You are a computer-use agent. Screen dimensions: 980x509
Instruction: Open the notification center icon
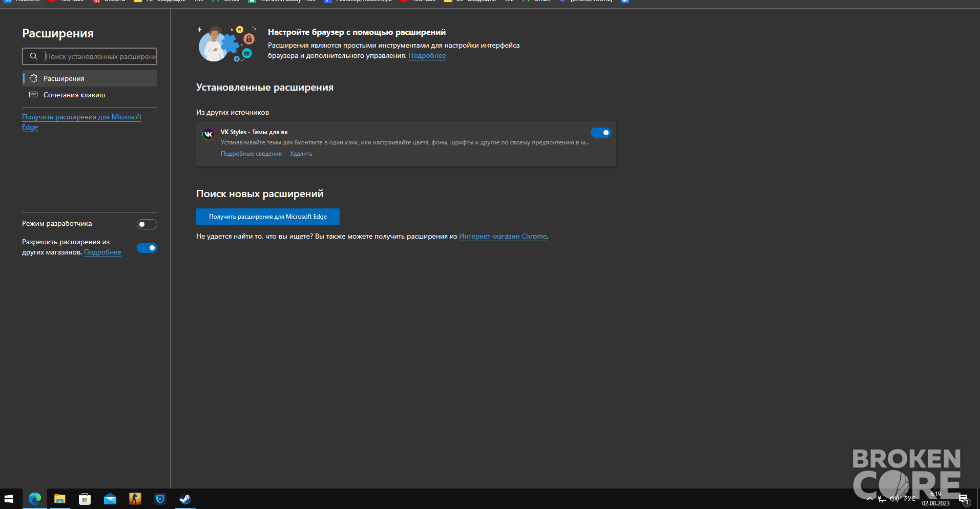pyautogui.click(x=964, y=499)
